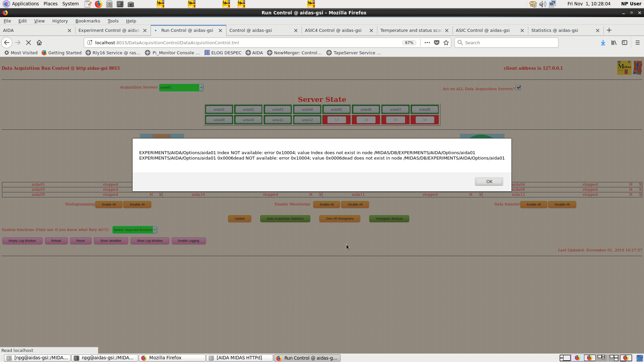Open the library icon in toolbar
644x362 pixels.
(613, 43)
